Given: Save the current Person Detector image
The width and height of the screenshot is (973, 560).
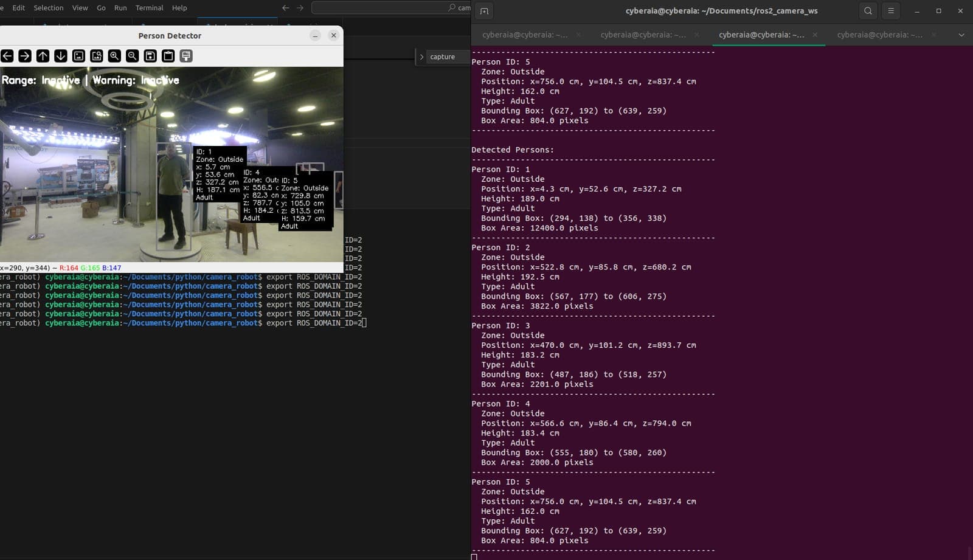Looking at the screenshot, I should click(150, 56).
